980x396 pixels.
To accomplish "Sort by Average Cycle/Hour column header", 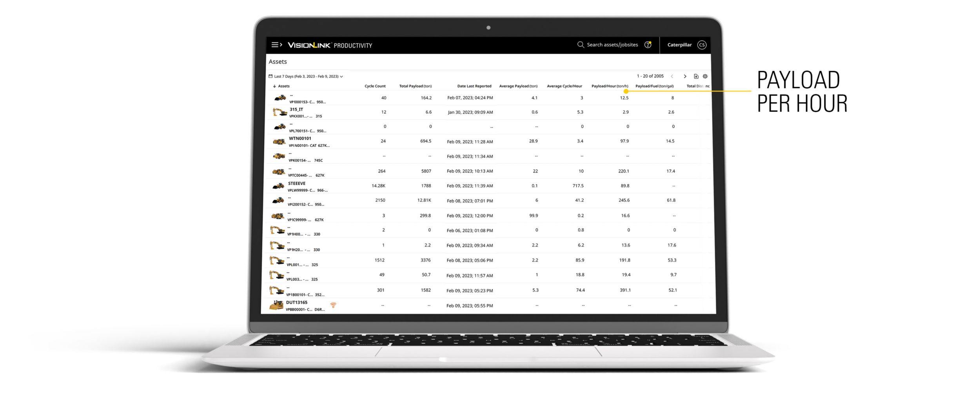I will pos(564,86).
